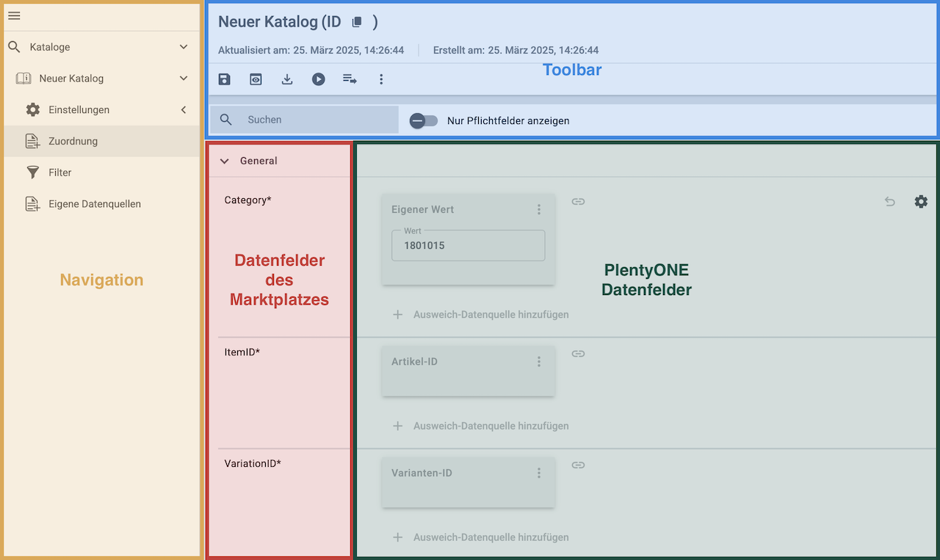Open the gear settings for Category row
Viewport: 940px width, 560px height.
point(921,201)
